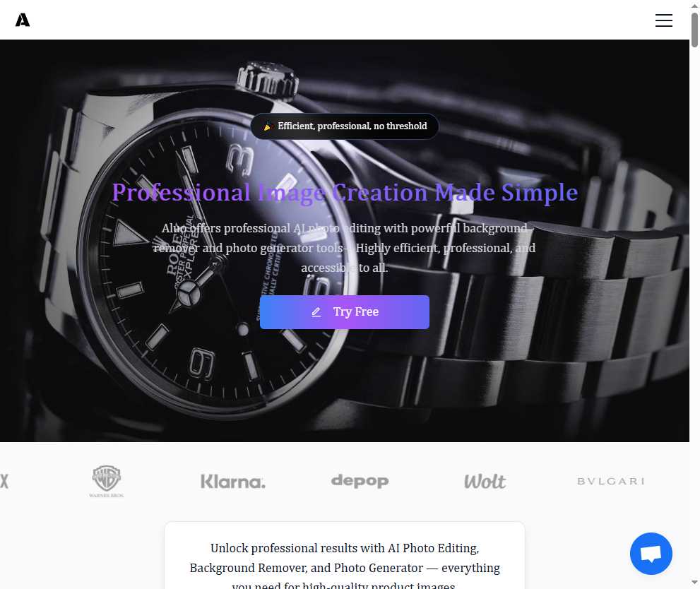Image resolution: width=700 pixels, height=589 pixels.
Task: Click the Klarna brand logo
Action: click(232, 482)
